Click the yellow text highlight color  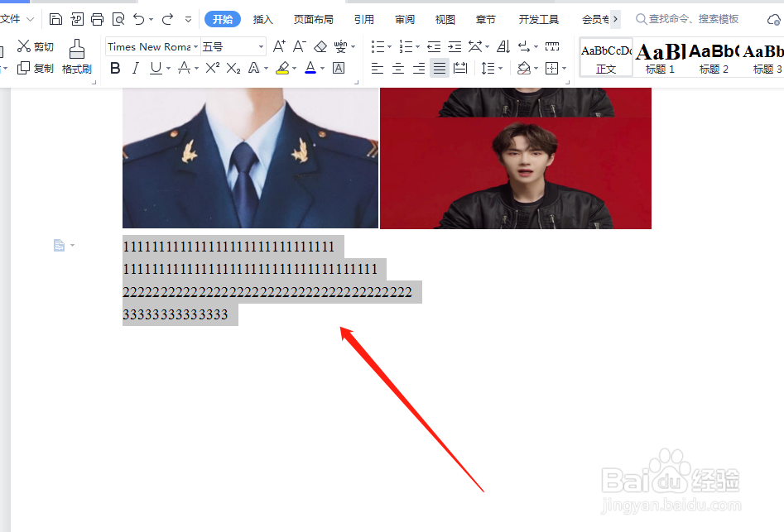[282, 68]
